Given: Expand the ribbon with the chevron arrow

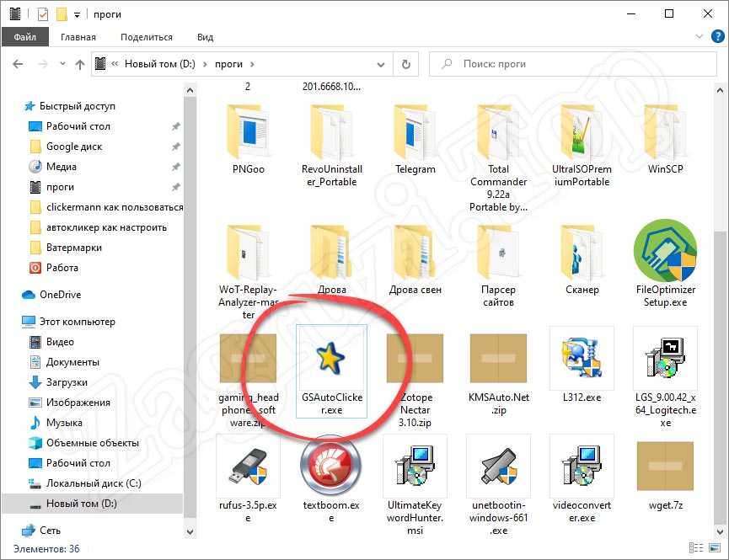Looking at the screenshot, I should click(695, 37).
